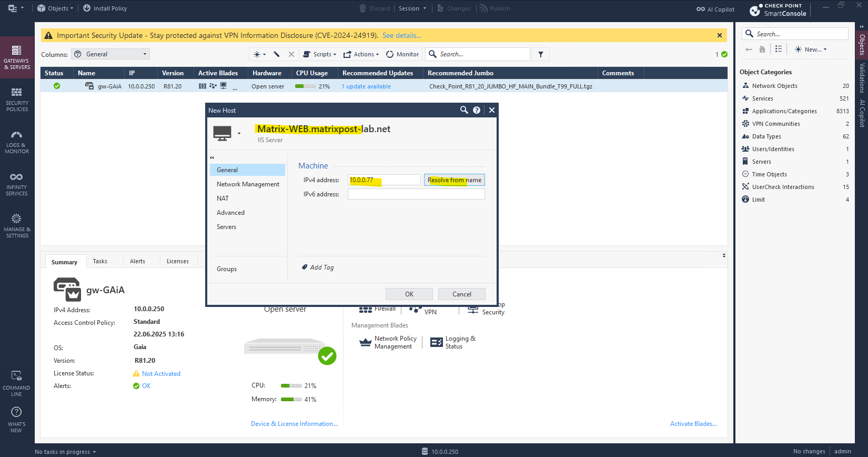
Task: Click the host name field Matrix-WEB
Action: pos(324,129)
